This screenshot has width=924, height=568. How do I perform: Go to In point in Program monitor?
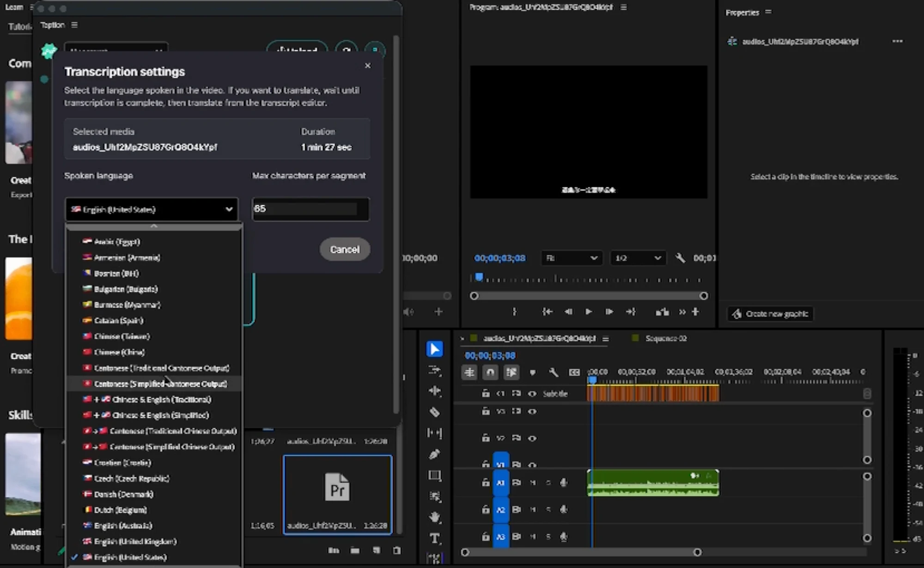[547, 312]
